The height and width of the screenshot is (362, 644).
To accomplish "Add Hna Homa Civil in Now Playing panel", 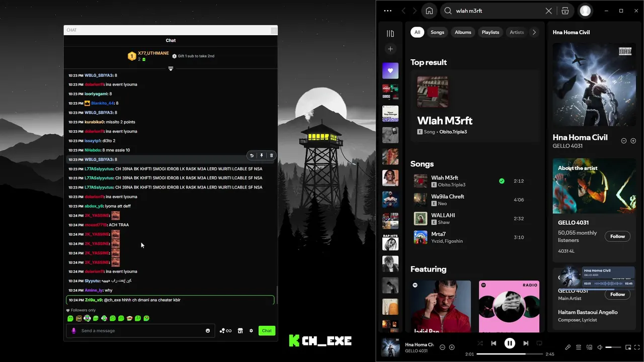I will coord(633,141).
